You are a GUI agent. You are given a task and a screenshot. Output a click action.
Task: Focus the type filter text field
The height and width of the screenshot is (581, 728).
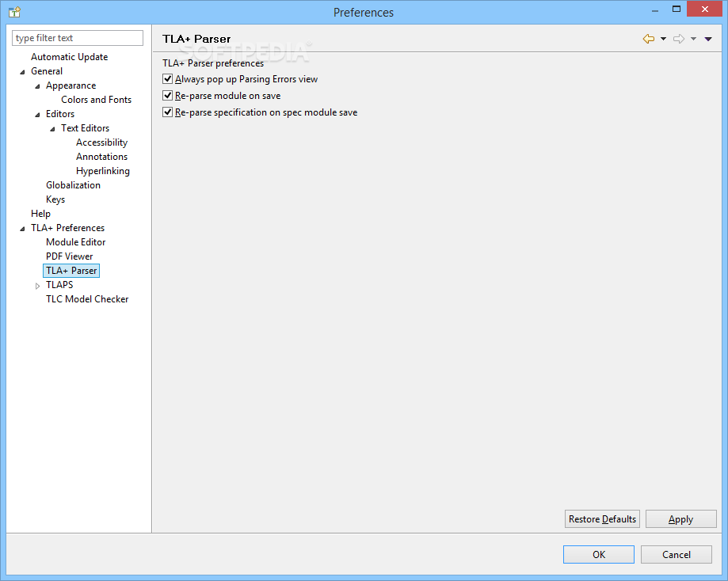pos(78,38)
